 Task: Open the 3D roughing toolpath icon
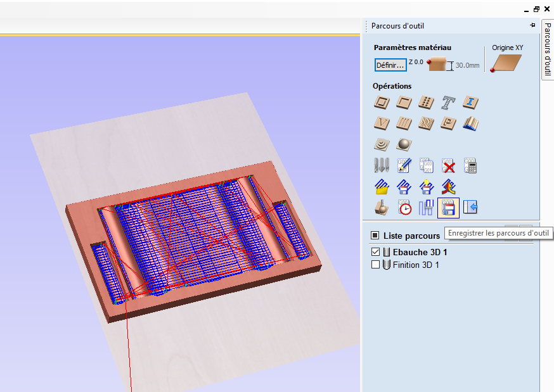(x=382, y=144)
